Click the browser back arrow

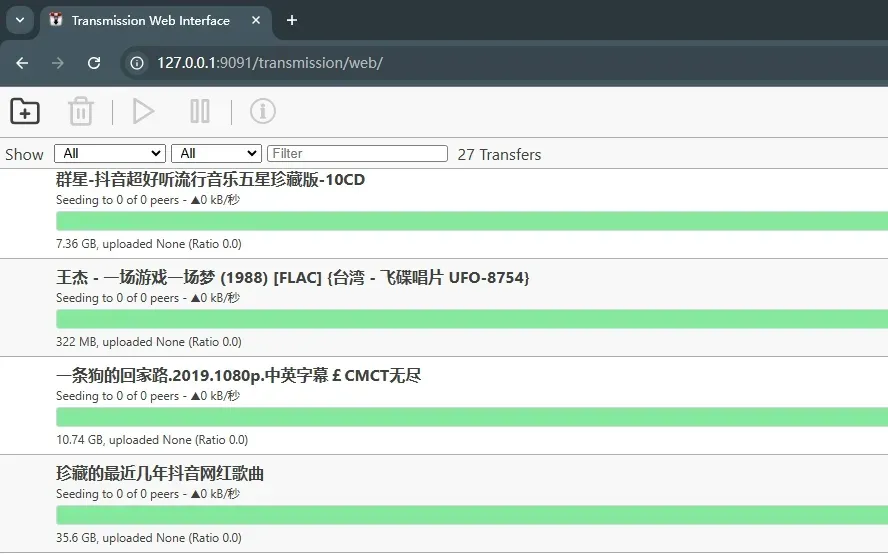22,63
